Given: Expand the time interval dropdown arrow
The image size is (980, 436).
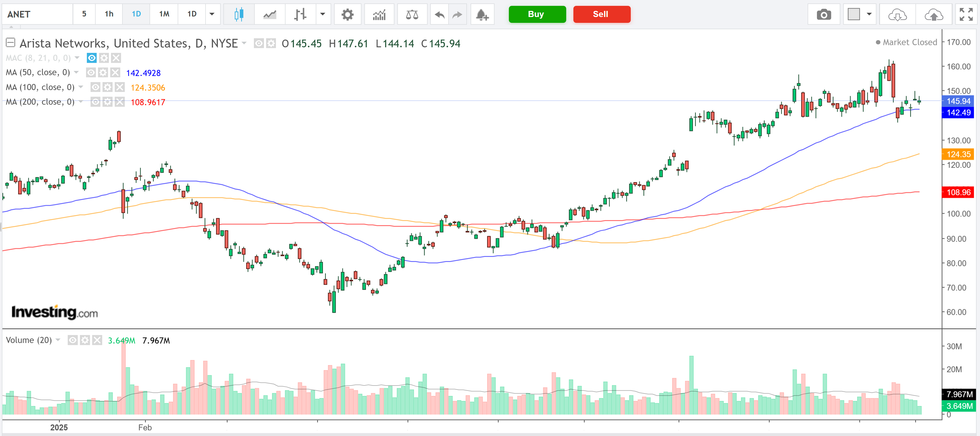Looking at the screenshot, I should [x=212, y=14].
